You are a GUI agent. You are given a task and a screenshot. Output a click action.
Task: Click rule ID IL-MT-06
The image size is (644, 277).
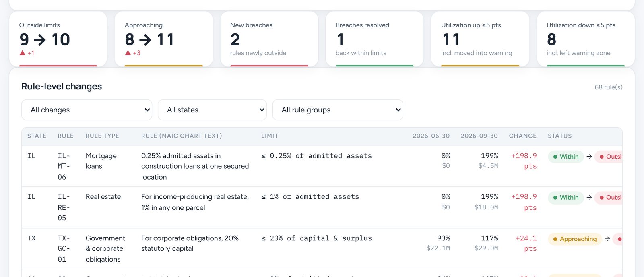64,166
